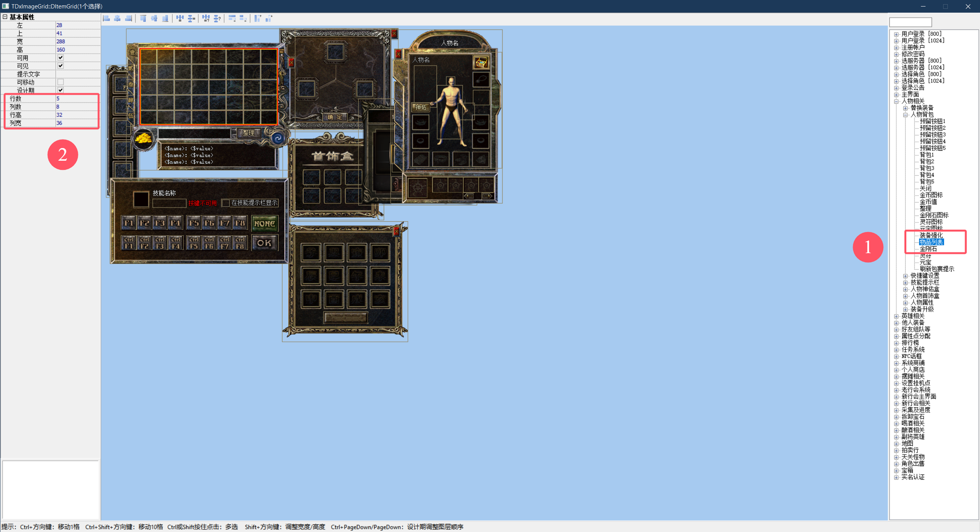Click the 首饰盒 panel title
This screenshot has width=980, height=532.
[332, 156]
